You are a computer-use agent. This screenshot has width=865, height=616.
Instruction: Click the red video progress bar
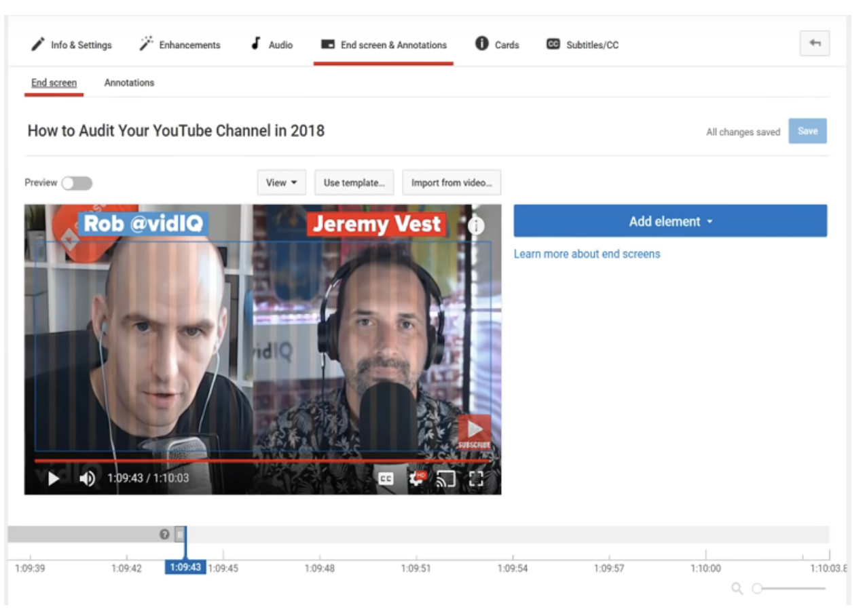point(262,461)
